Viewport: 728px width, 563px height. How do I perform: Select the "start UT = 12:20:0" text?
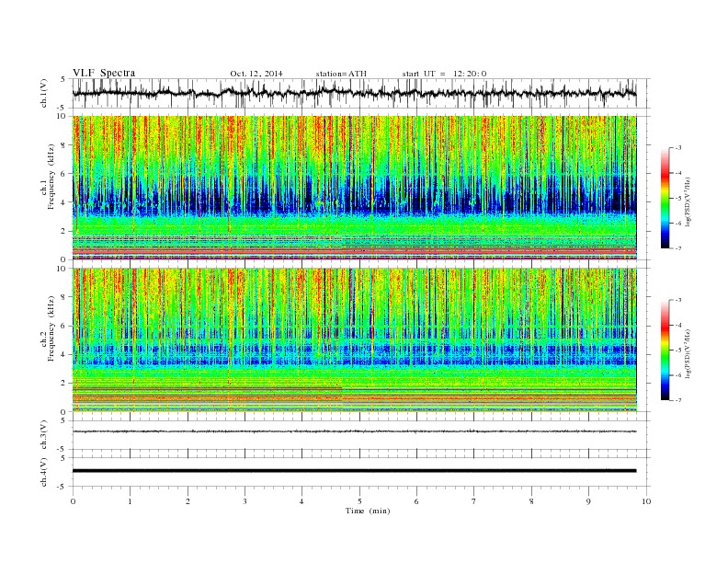pos(444,74)
